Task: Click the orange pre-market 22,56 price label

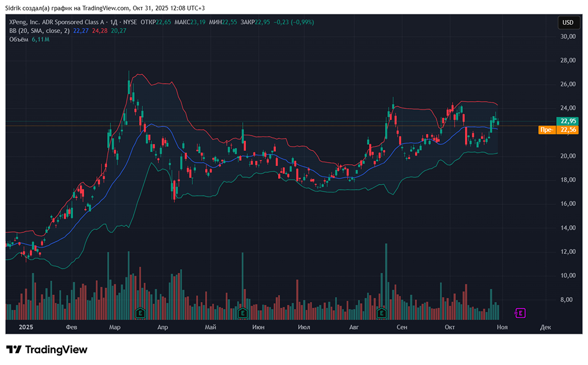Action: click(559, 130)
